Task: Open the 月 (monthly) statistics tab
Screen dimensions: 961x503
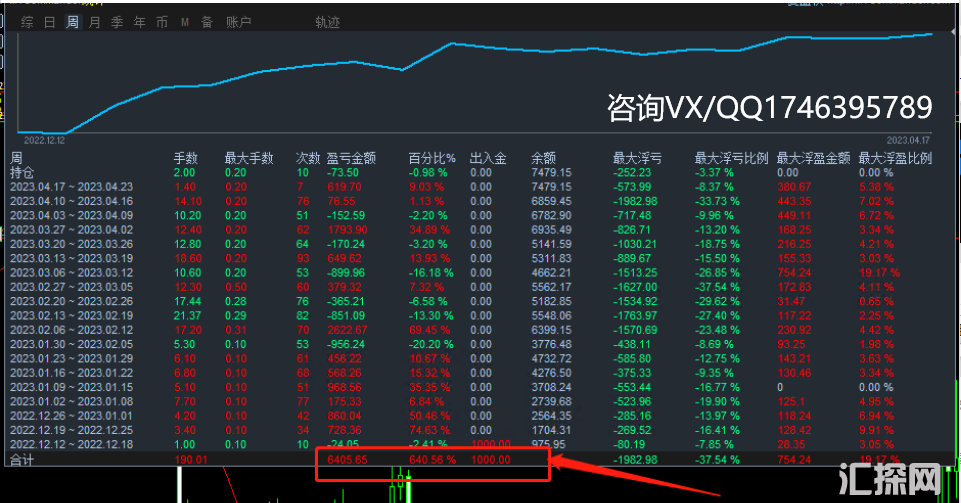Action: [x=94, y=21]
